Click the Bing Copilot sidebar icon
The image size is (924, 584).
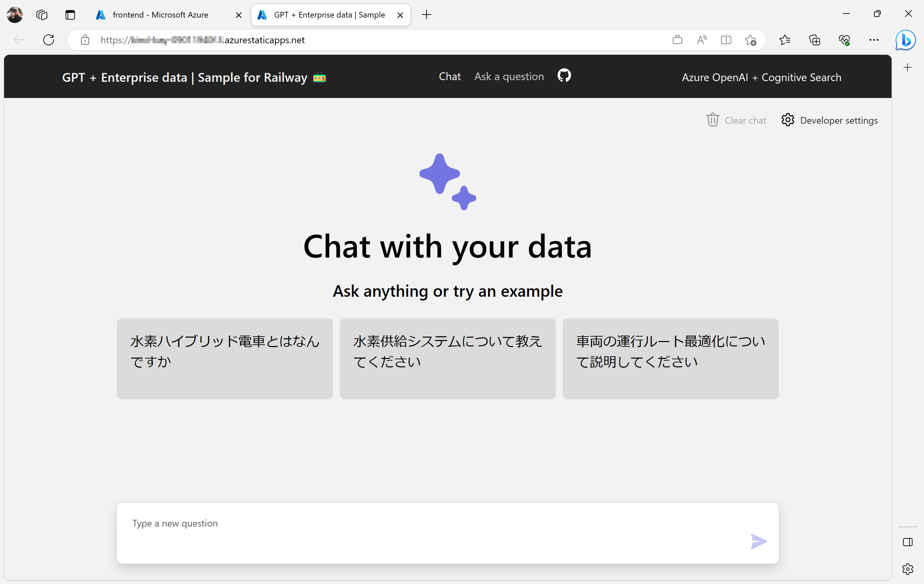pyautogui.click(x=905, y=40)
